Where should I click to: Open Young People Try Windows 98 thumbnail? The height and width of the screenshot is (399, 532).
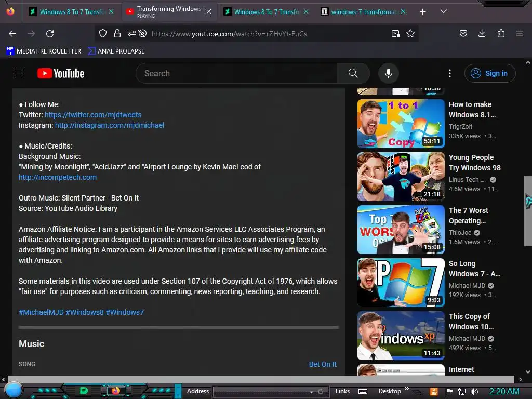[x=401, y=177]
